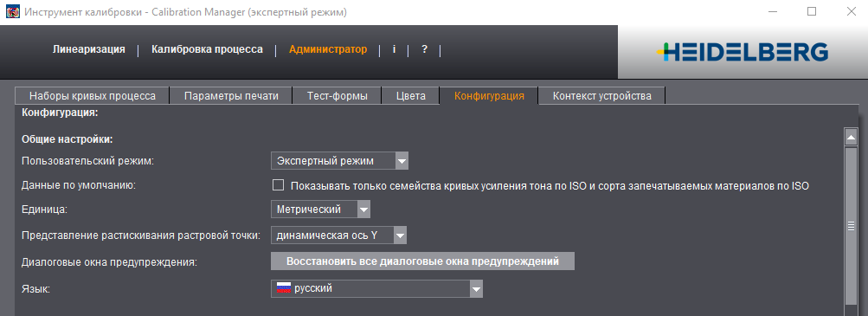Open the Цвета tab

click(411, 96)
